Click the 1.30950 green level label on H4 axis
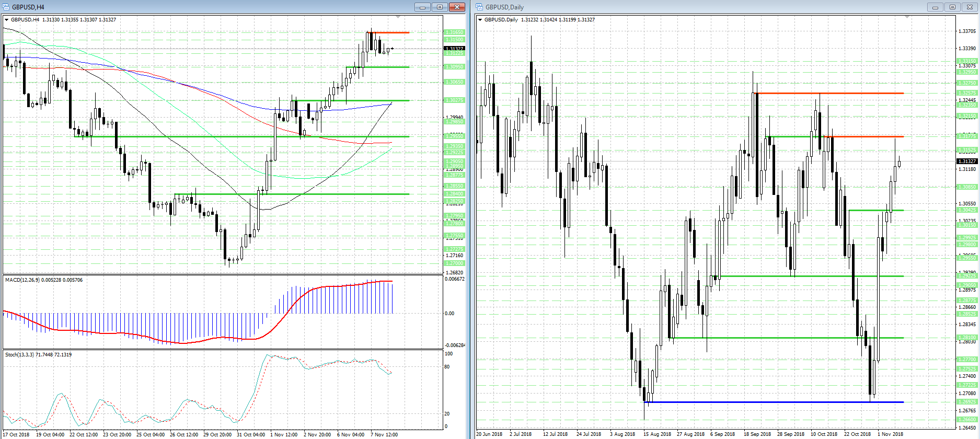The height and width of the screenshot is (439, 980). coord(454,67)
